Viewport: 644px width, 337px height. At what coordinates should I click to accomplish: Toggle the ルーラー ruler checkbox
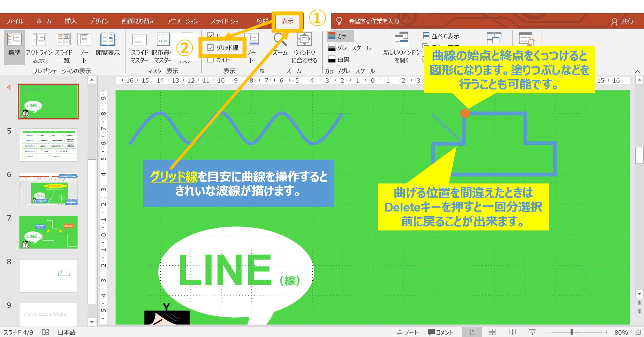click(x=210, y=36)
